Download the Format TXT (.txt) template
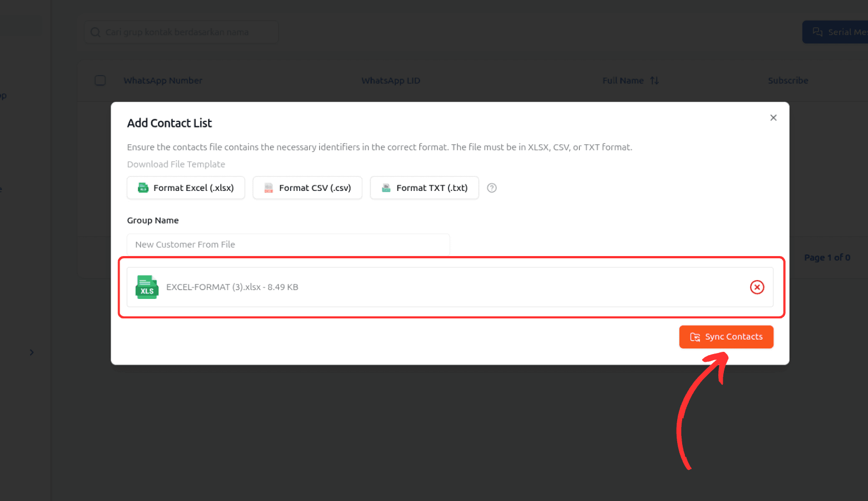The width and height of the screenshot is (868, 501). (x=424, y=188)
